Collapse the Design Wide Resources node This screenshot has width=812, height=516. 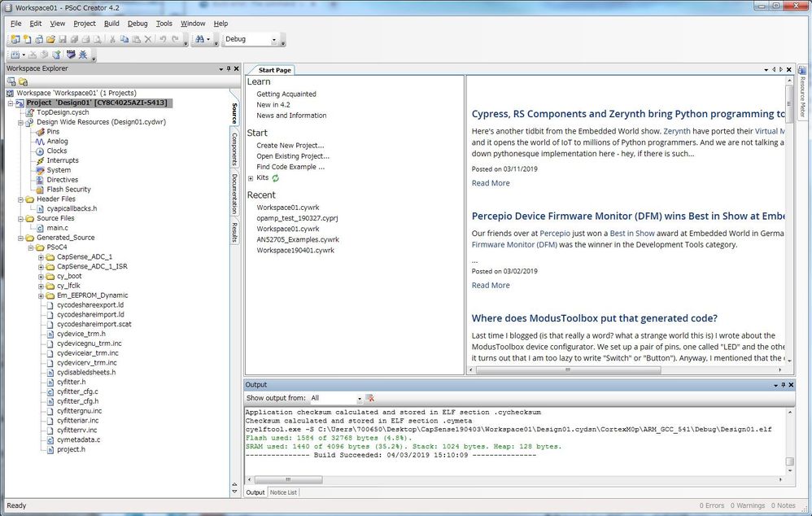[20, 123]
